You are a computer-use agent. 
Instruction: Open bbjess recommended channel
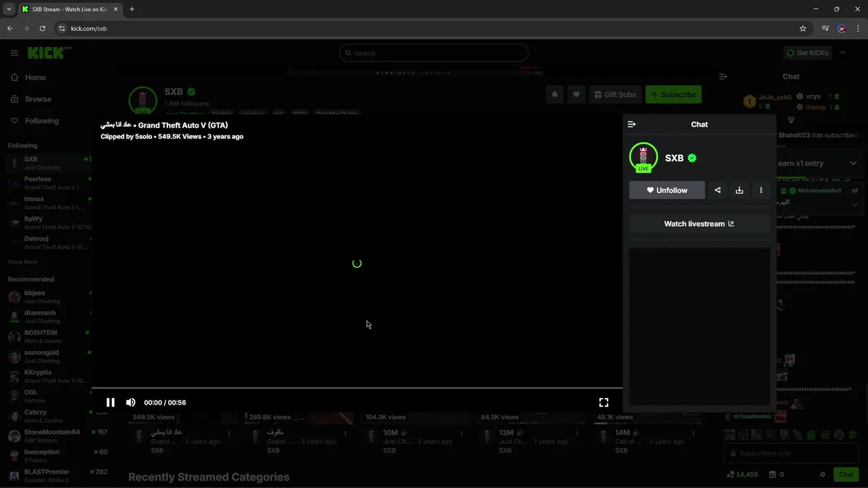click(x=46, y=297)
